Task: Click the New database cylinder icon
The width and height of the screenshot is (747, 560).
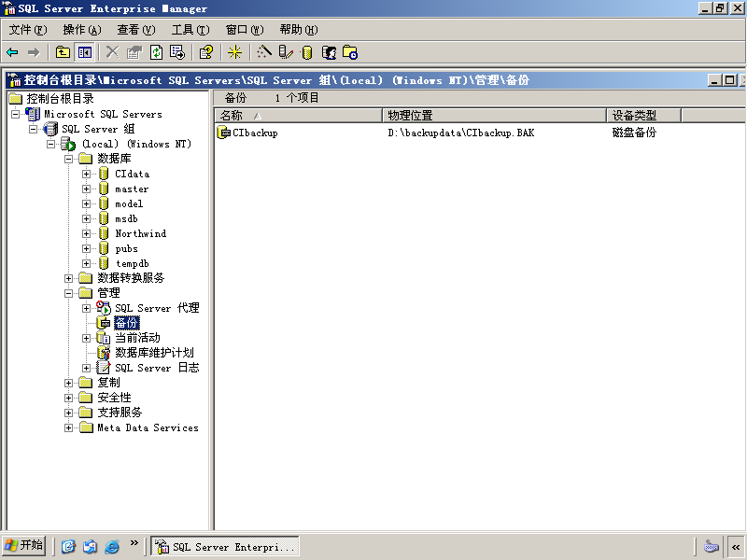Action: tap(307, 52)
